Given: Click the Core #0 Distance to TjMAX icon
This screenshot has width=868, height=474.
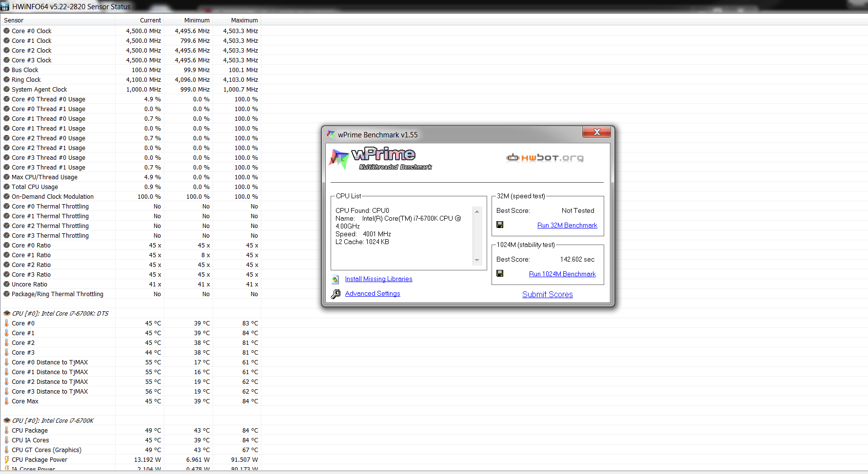Looking at the screenshot, I should pos(7,362).
